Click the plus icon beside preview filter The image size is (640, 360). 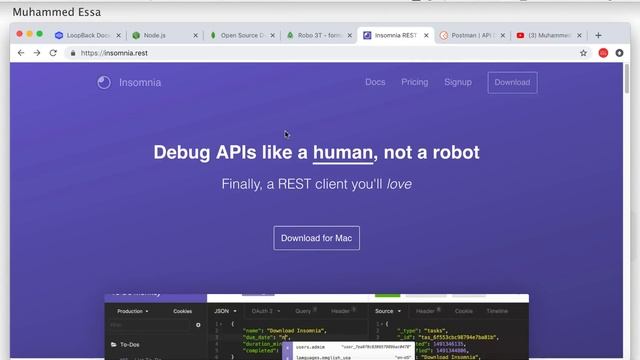coord(198,325)
